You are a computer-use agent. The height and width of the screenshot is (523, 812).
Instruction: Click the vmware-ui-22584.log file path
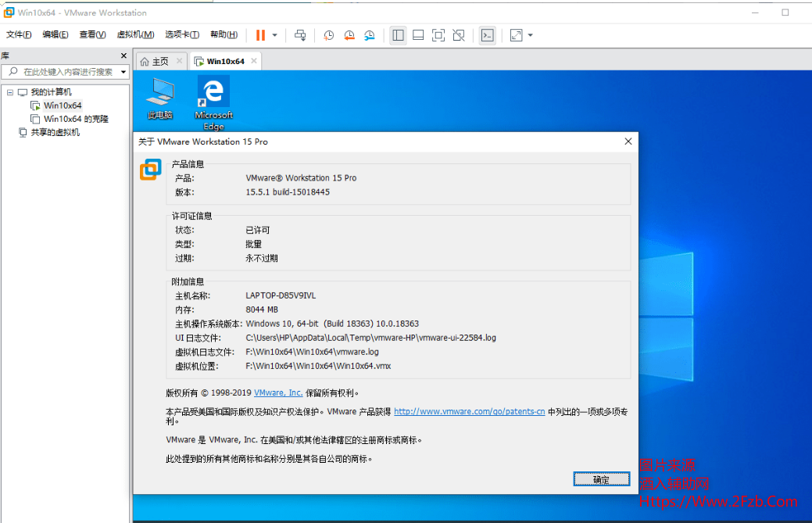coord(370,338)
